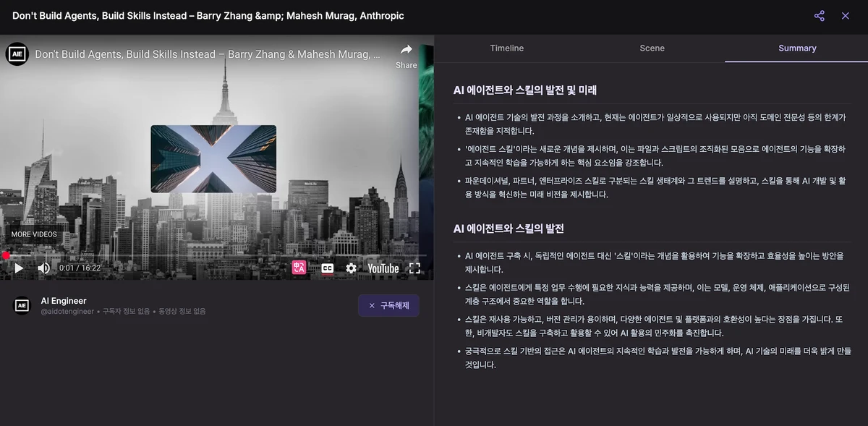868x426 pixels.
Task: Click heading 'AI 에이전트와 스킬의 발전 및 미래'
Action: (x=525, y=90)
